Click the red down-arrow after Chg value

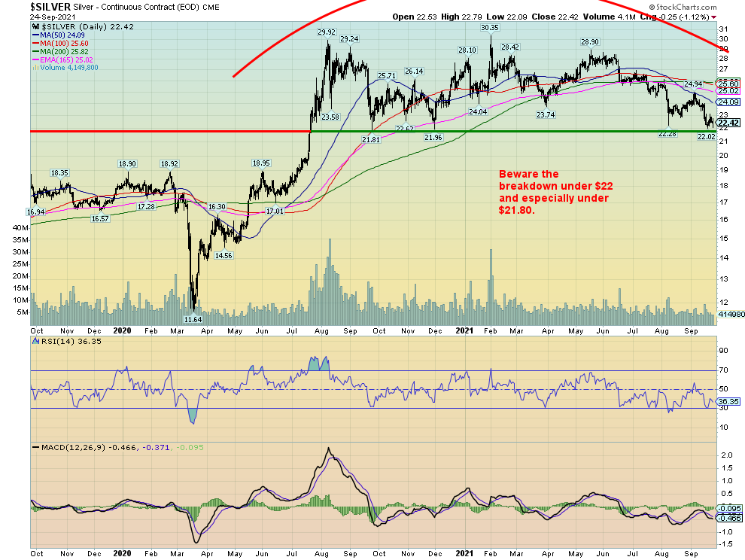pos(713,17)
